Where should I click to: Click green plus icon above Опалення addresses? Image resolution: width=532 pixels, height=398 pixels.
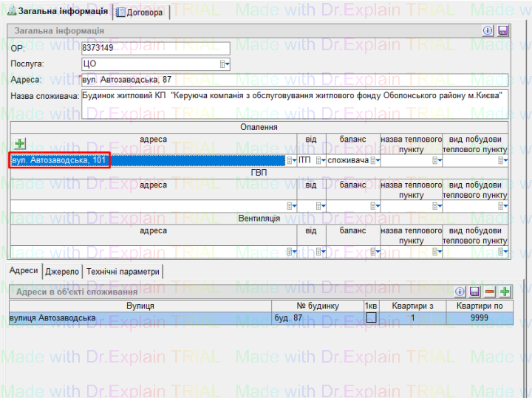(20, 143)
